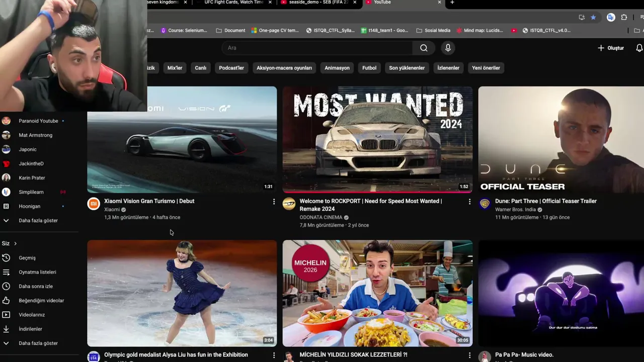
Task: Open options menu for MİCHELİN video
Action: [x=469, y=355]
